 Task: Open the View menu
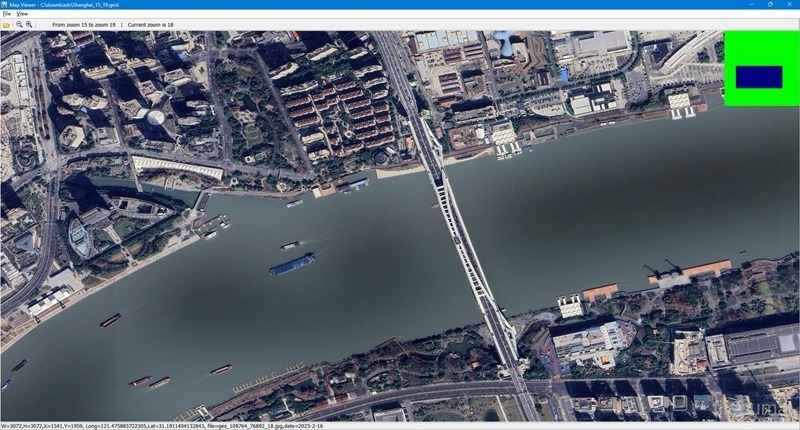coord(22,14)
